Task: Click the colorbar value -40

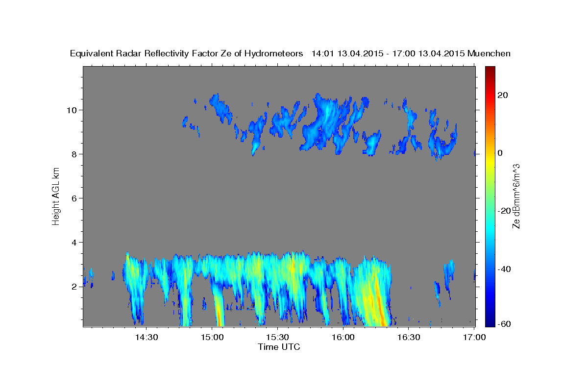Action: point(505,269)
